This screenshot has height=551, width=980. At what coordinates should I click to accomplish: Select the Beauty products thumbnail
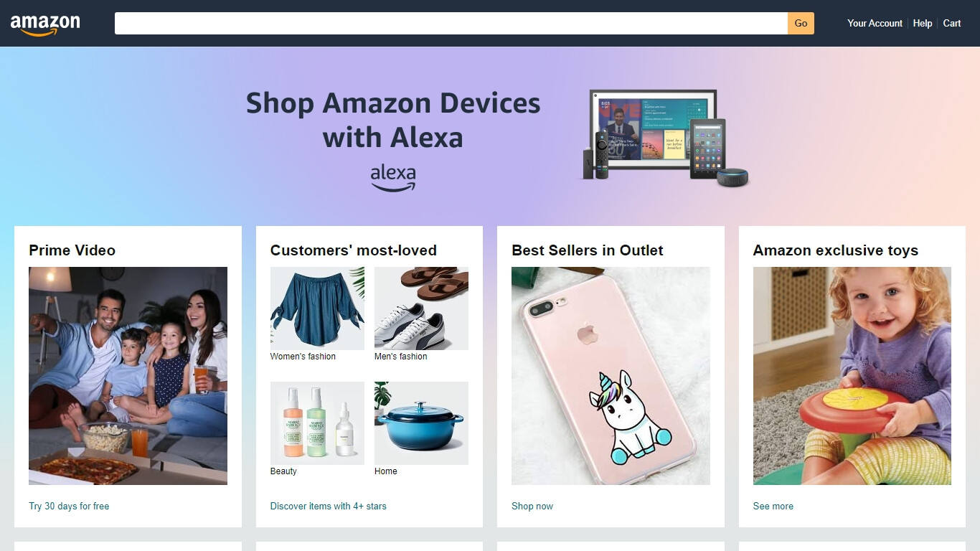[x=317, y=423]
